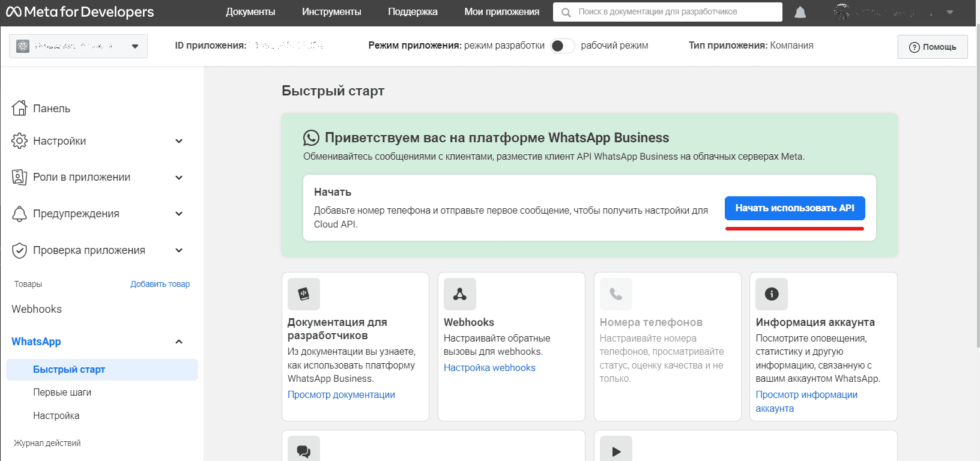The height and width of the screenshot is (461, 980).
Task: Click the Документация для разработчиков card title
Action: point(337,329)
